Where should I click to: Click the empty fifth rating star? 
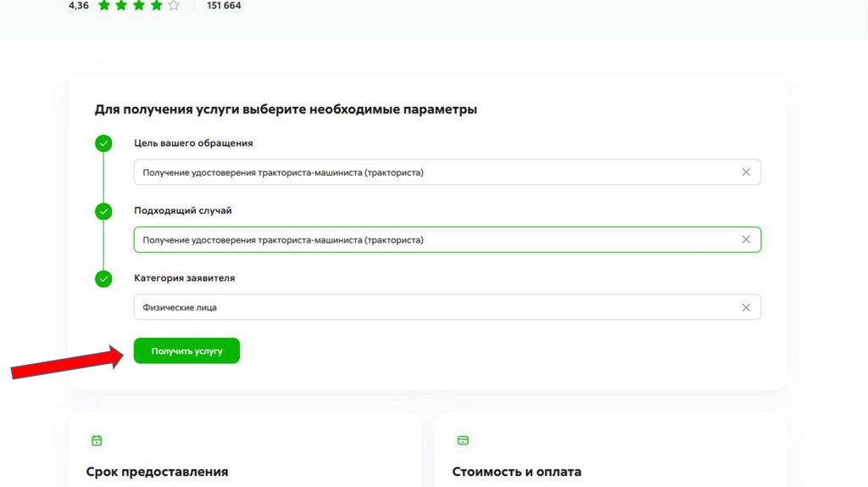click(x=174, y=6)
